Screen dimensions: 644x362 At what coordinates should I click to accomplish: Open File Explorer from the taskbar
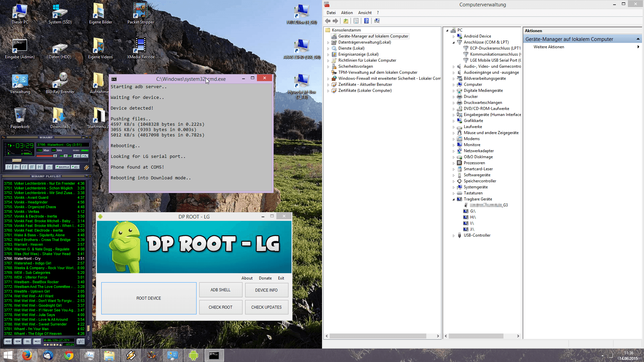pyautogui.click(x=109, y=355)
